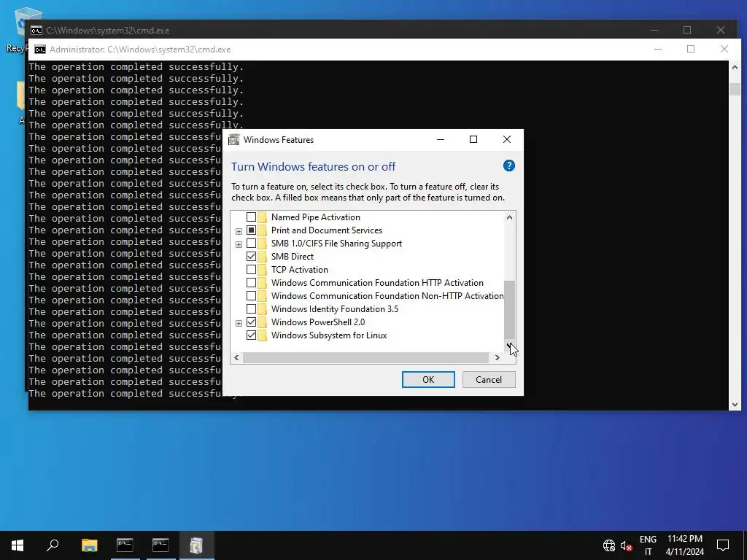Viewport: 747px width, 560px height.
Task: Click the cmd window scroll up arrow
Action: coord(735,67)
